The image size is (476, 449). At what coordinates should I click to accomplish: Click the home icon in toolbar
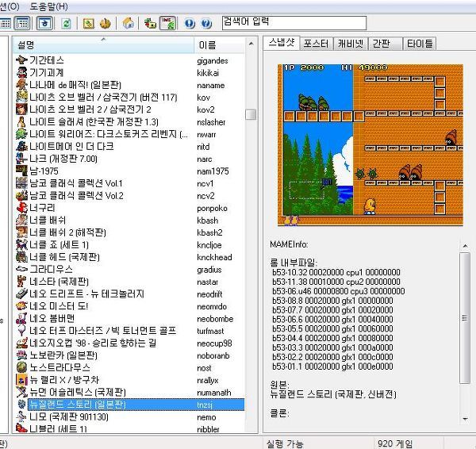pos(128,24)
